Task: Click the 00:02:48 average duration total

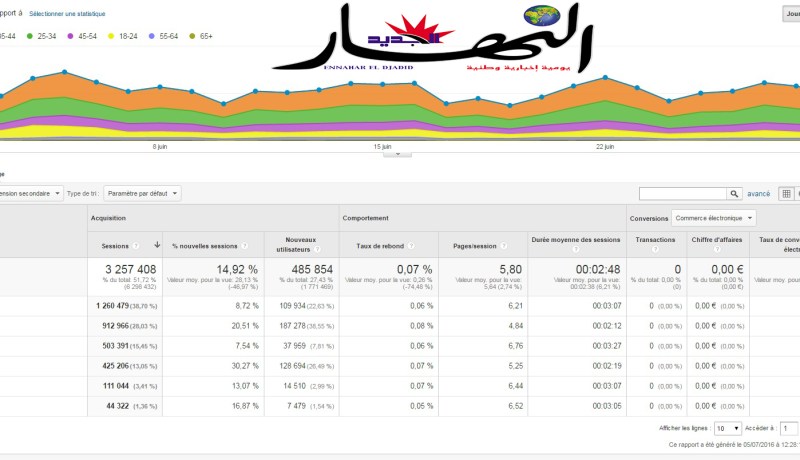Action: (598, 269)
